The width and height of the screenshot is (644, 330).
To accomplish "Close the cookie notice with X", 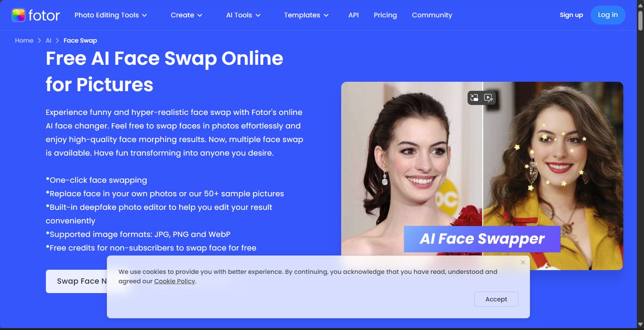I will click(523, 262).
